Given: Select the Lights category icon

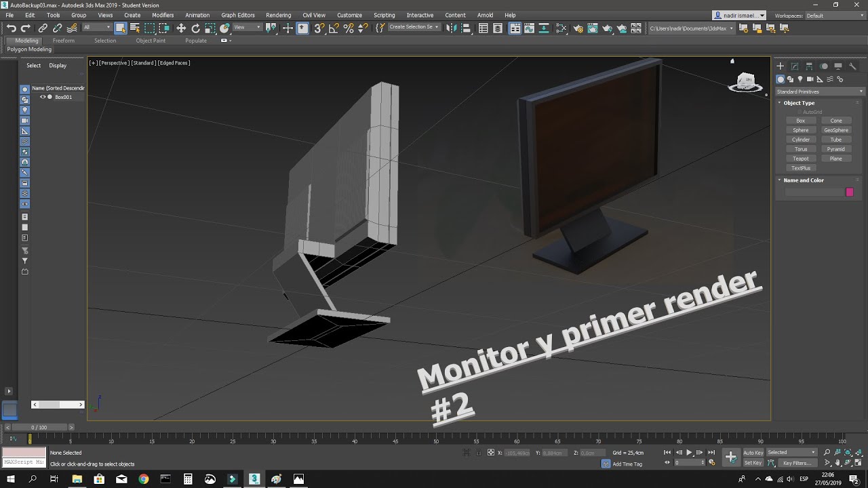Looking at the screenshot, I should tap(800, 79).
